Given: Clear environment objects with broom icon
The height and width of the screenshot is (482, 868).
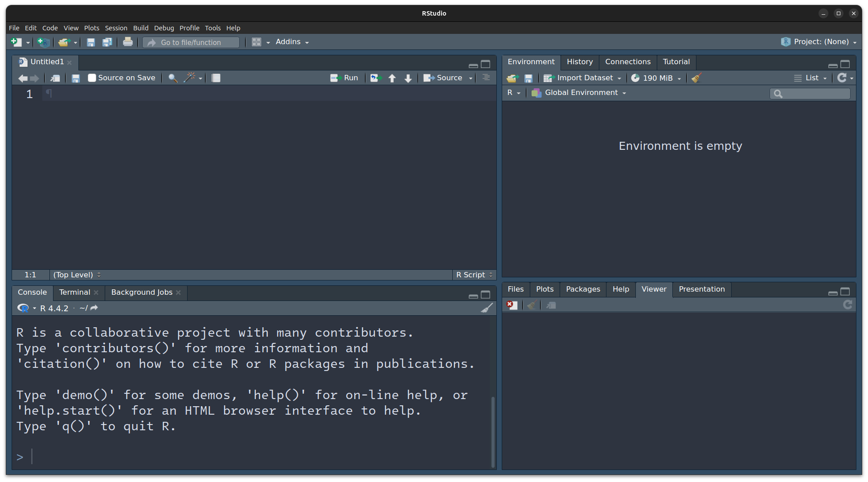Looking at the screenshot, I should click(697, 78).
